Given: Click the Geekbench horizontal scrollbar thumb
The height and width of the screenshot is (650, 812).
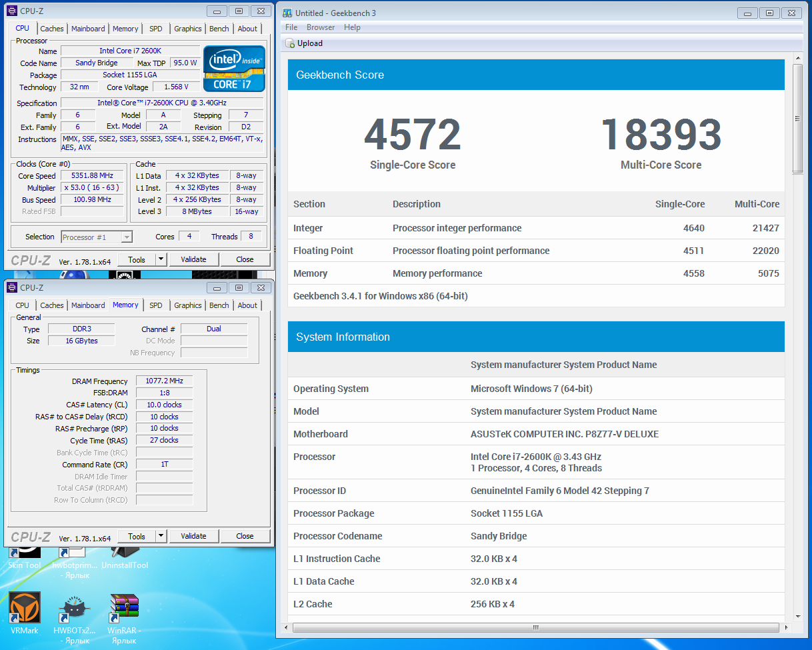Looking at the screenshot, I should [535, 627].
